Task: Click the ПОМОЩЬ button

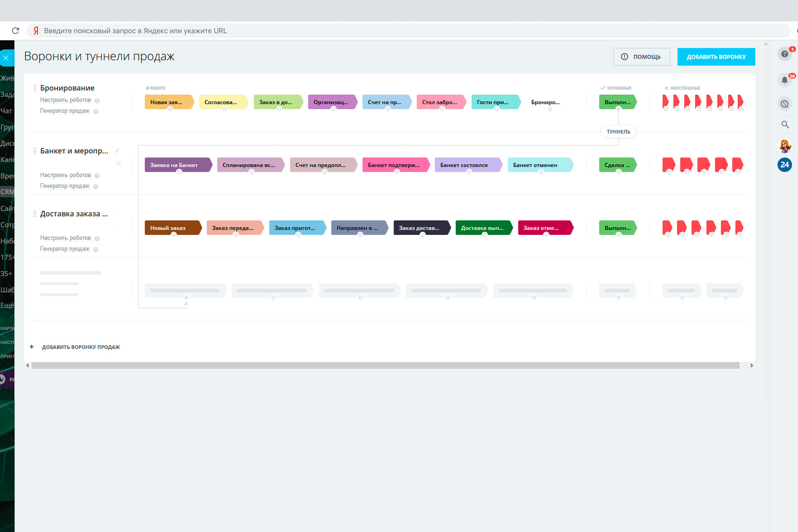Action: [641, 57]
